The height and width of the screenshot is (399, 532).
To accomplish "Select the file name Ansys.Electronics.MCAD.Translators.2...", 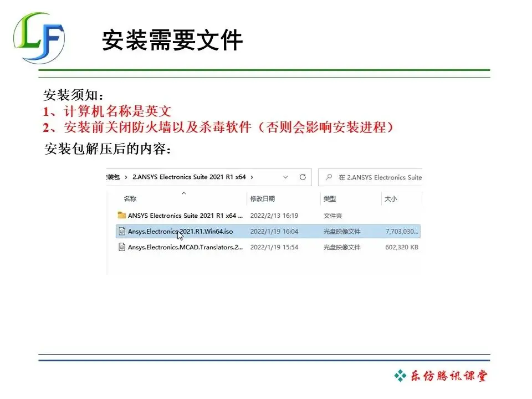I will click(185, 247).
